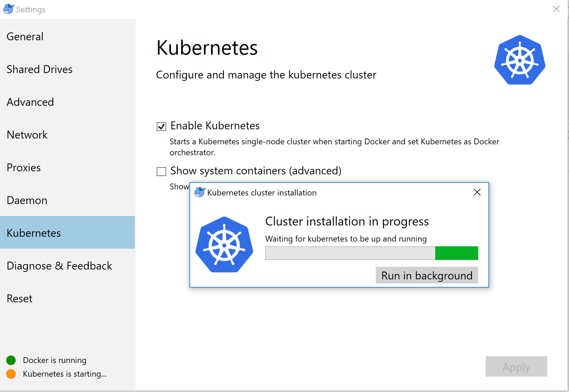The image size is (569, 392).
Task: Click the Kubernetes wheel logo in installation dialog
Action: pyautogui.click(x=224, y=244)
